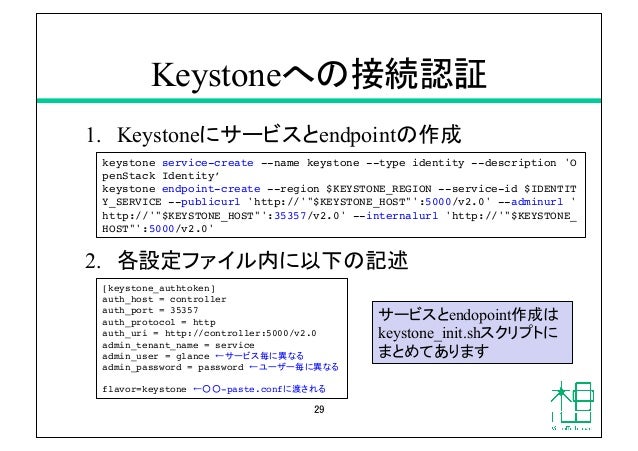The height and width of the screenshot is (451, 638).
Task: Click the note 'サービスとendopoint作成は'
Action: (x=468, y=314)
